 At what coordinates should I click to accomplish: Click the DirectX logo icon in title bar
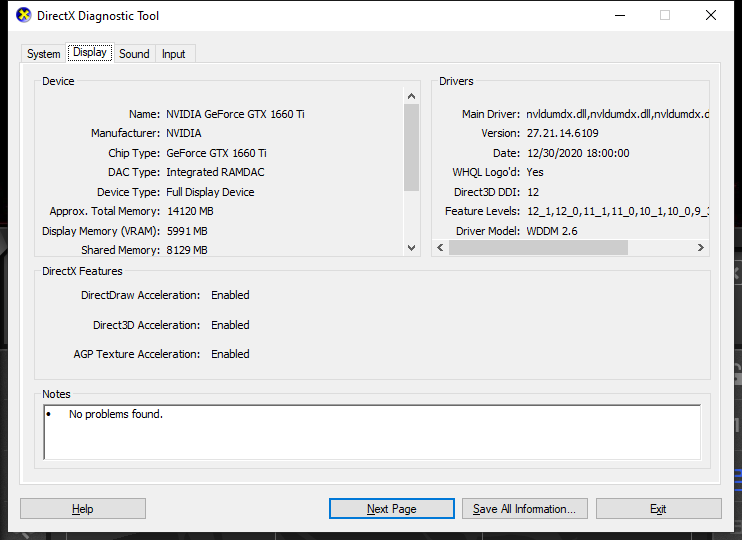24,15
